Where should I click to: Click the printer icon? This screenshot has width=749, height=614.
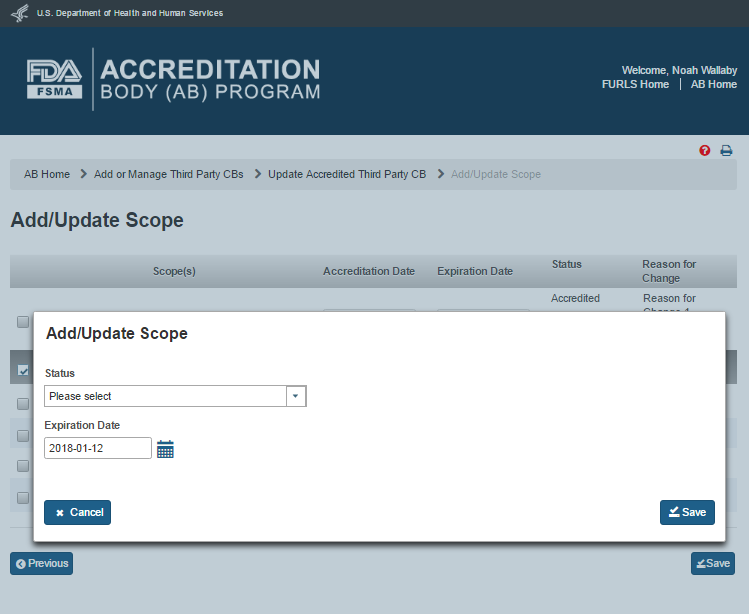[x=727, y=151]
